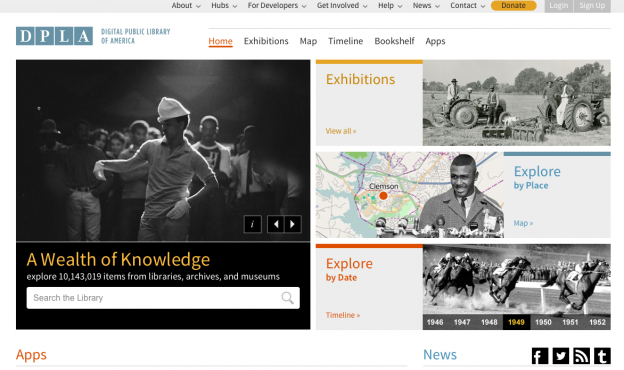
Task: Select the Home navigation tab
Action: coord(220,41)
